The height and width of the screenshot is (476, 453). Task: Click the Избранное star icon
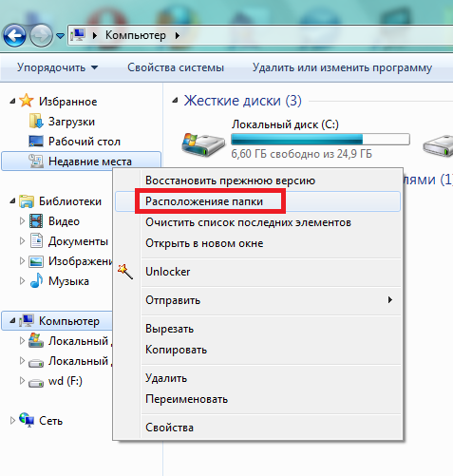pos(27,101)
